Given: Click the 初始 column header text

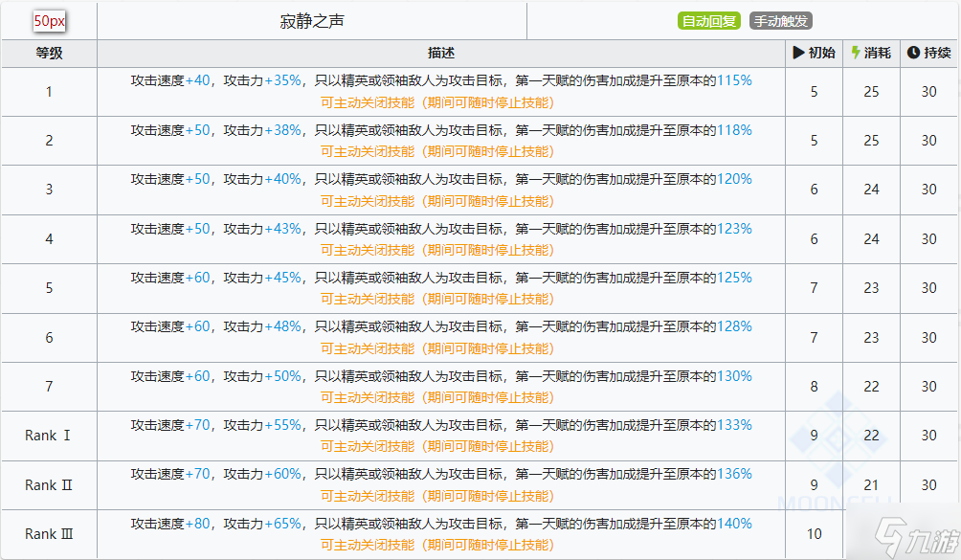Looking at the screenshot, I should (x=822, y=53).
